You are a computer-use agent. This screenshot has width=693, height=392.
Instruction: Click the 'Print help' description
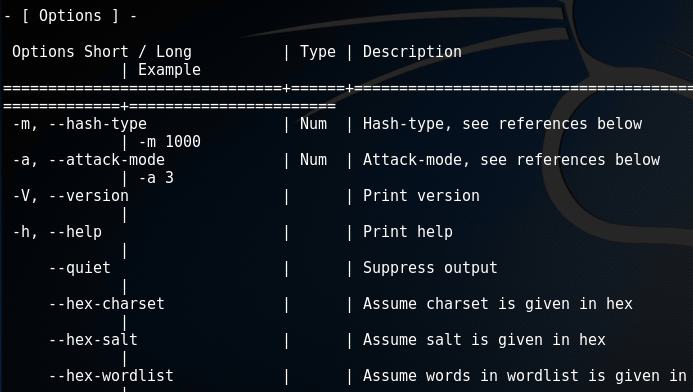point(407,232)
